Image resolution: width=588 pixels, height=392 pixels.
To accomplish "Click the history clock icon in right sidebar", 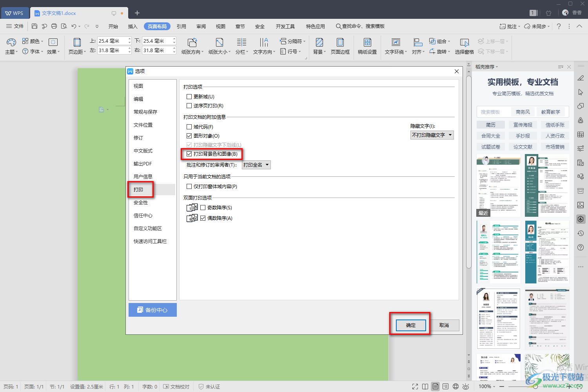I will (x=581, y=233).
